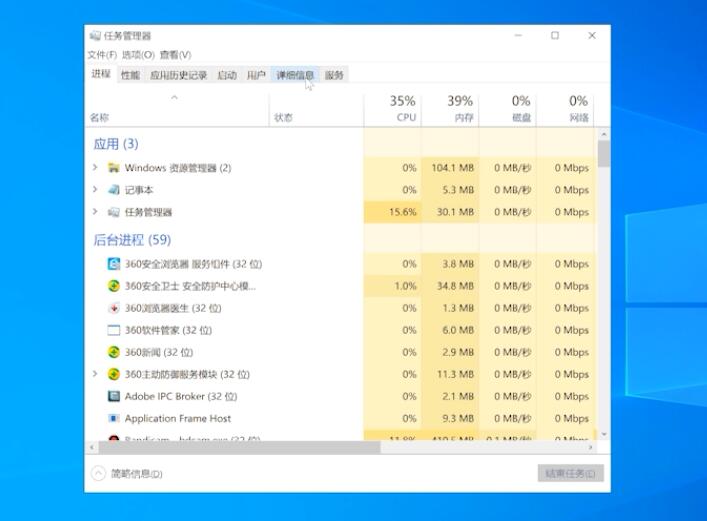Sort by the 39% 内存 column header

coord(450,110)
